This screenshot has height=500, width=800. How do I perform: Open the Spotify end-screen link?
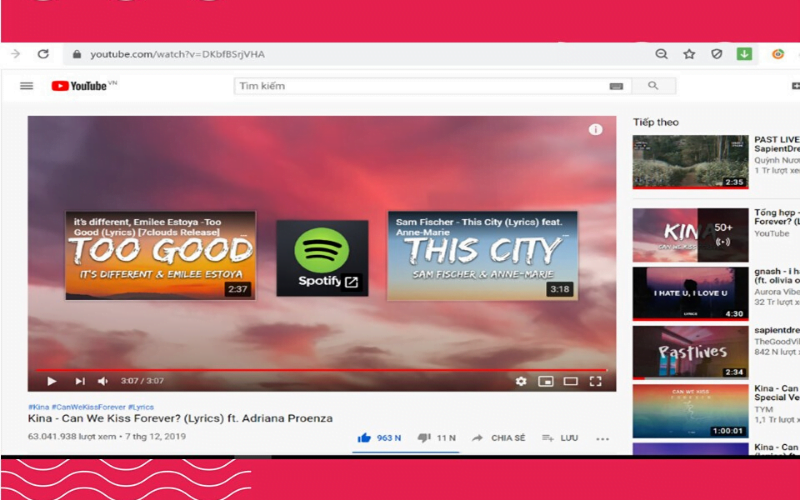(322, 258)
